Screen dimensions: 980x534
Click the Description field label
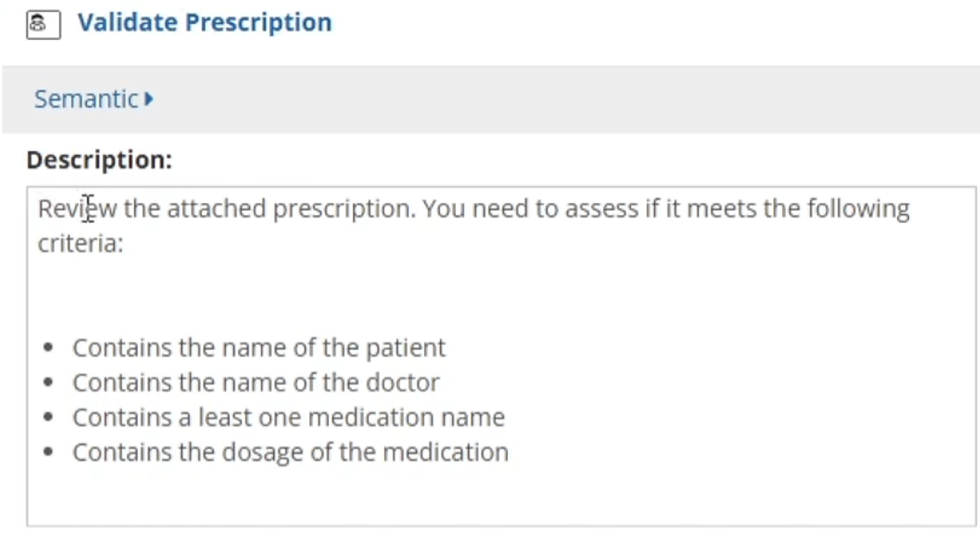99,160
